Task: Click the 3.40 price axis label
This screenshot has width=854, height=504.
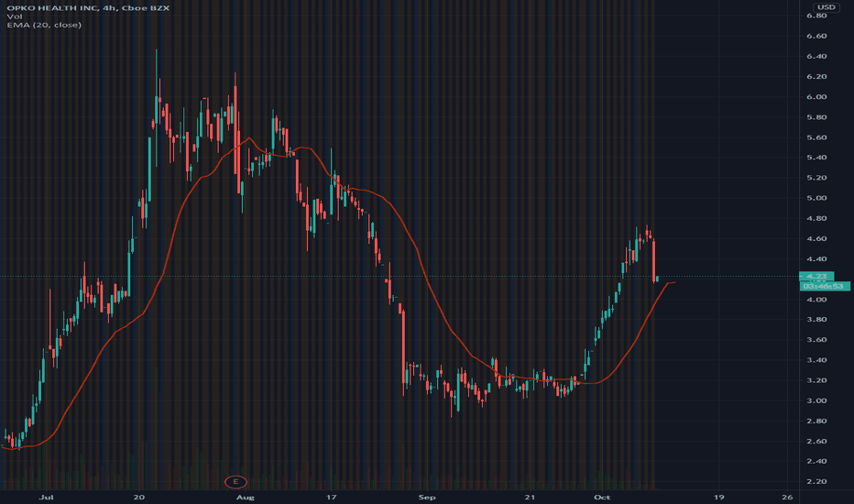Action: 816,360
